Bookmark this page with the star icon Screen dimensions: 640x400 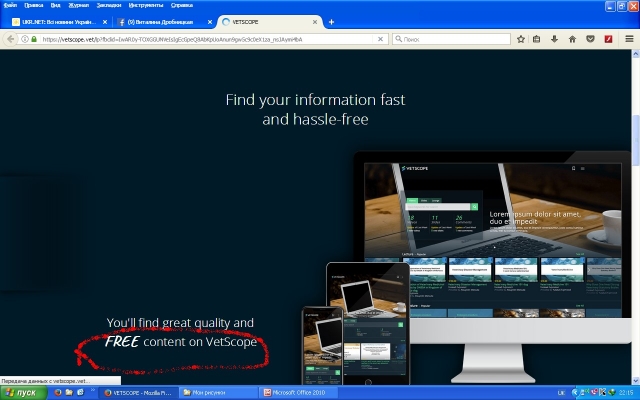pos(521,39)
